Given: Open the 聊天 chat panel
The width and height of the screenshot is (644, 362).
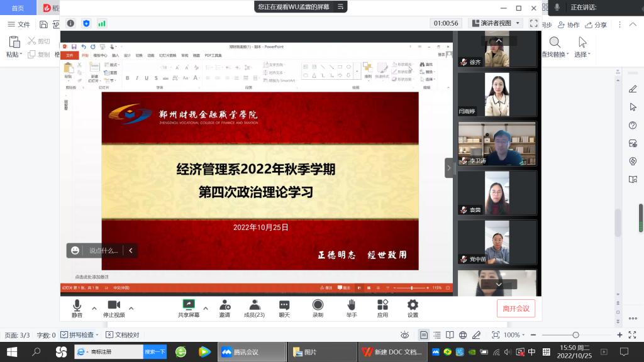Looking at the screenshot, I should click(x=284, y=308).
